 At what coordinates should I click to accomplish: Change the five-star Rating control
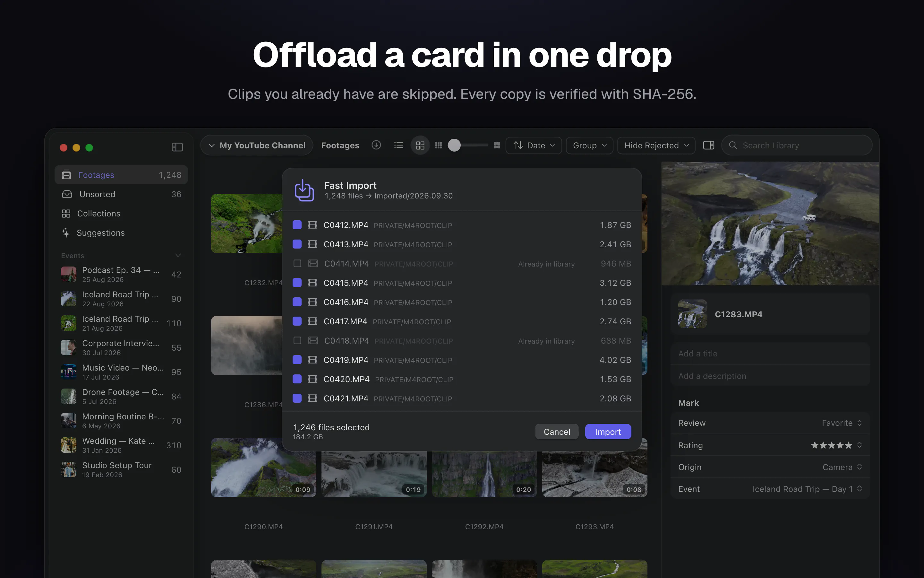pyautogui.click(x=836, y=445)
